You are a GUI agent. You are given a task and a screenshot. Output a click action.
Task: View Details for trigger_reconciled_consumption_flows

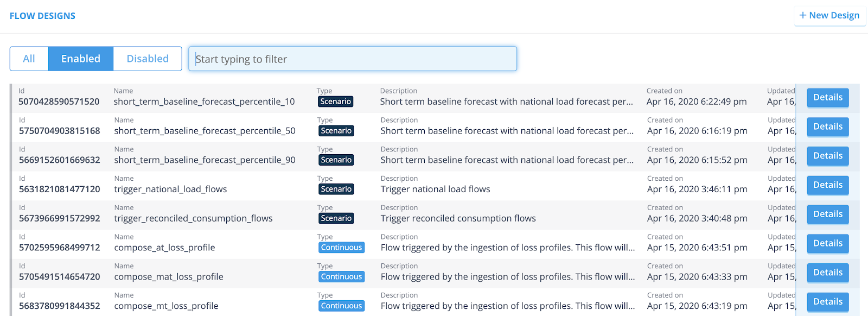point(827,214)
